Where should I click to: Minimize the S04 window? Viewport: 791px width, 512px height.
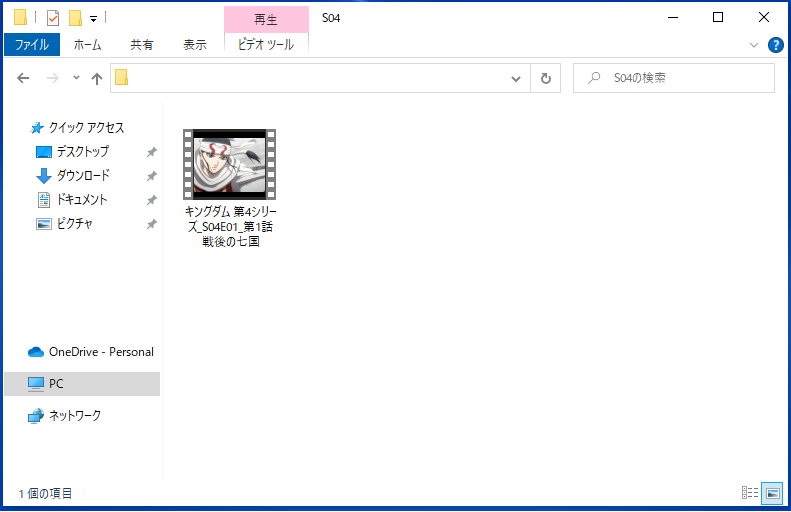(x=673, y=18)
